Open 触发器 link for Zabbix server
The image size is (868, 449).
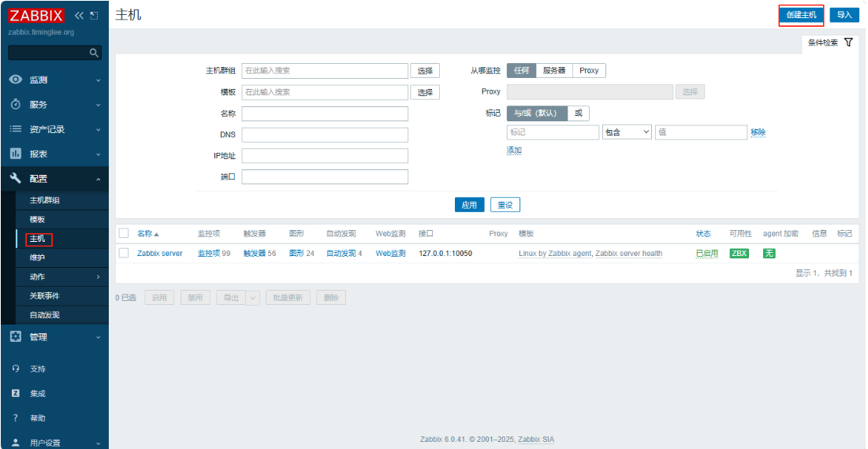(x=254, y=254)
